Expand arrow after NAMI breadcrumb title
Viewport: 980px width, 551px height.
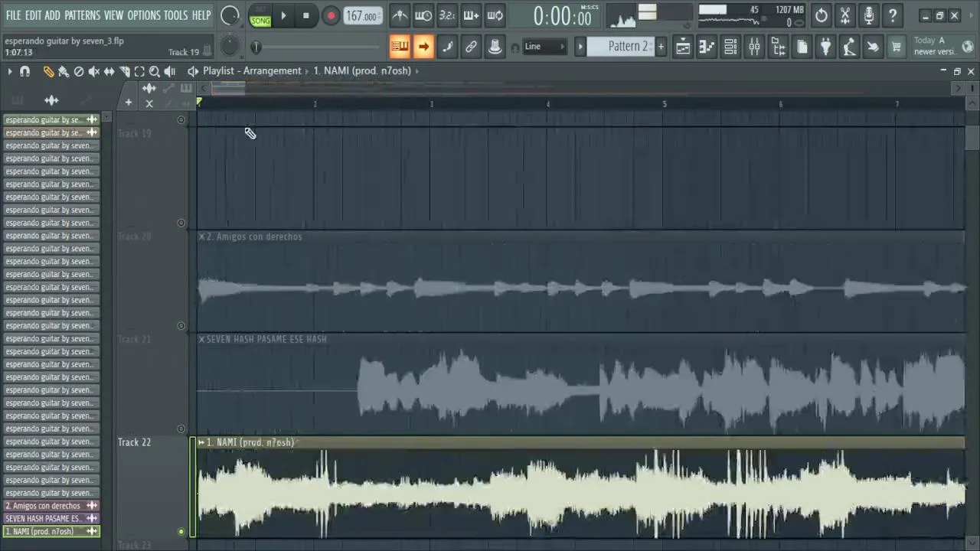[416, 71]
